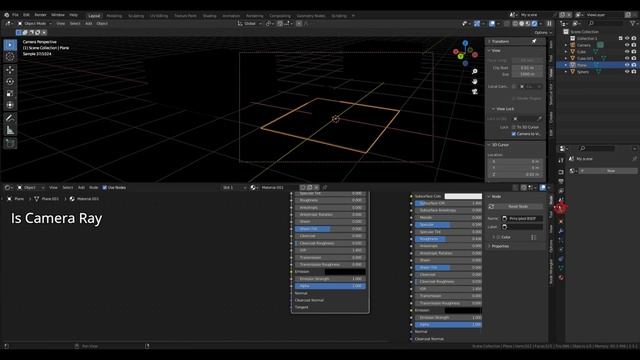The height and width of the screenshot is (360, 640).
Task: Select the Scale tool
Action: click(x=10, y=93)
